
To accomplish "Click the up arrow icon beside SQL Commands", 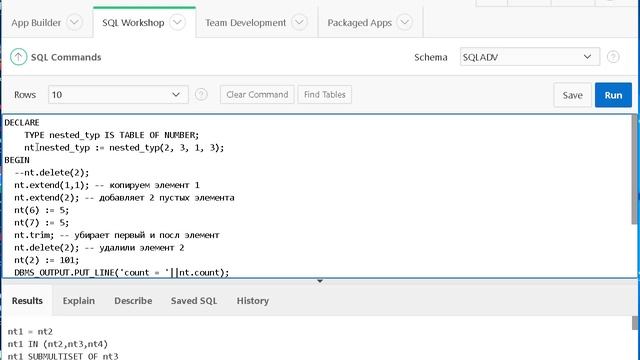I will coord(18,57).
